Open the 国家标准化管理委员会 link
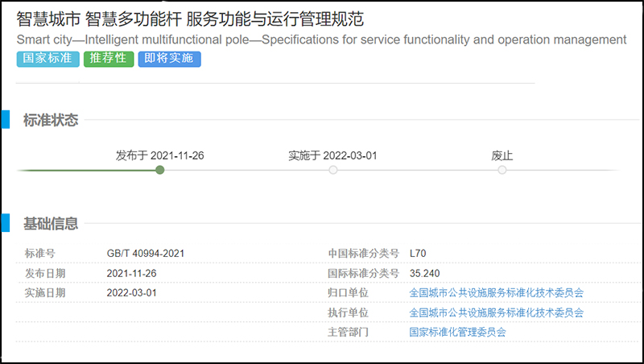The width and height of the screenshot is (644, 364). pos(457,332)
